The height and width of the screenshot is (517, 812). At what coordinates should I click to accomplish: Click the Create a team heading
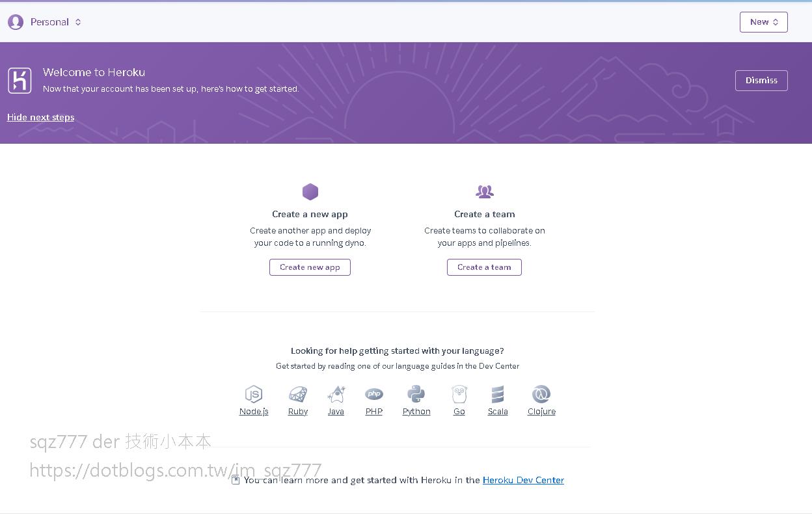(x=485, y=214)
